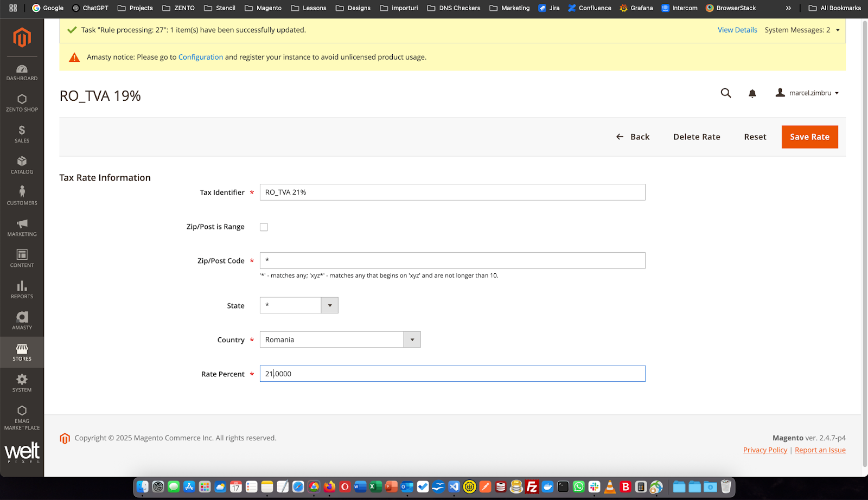Open WhatsApp from the Dock
This screenshot has height=500, width=868.
point(579,487)
